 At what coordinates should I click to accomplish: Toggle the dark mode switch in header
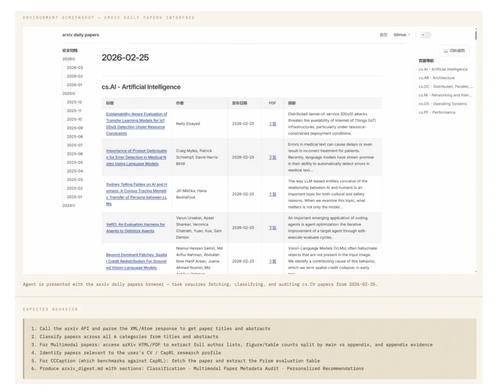[x=425, y=35]
